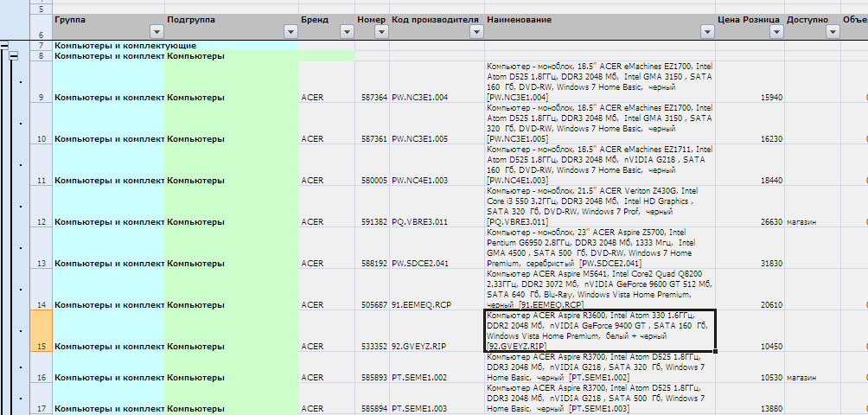Open the Номер column filter dropdown
This screenshot has width=868, height=415.
(x=381, y=33)
